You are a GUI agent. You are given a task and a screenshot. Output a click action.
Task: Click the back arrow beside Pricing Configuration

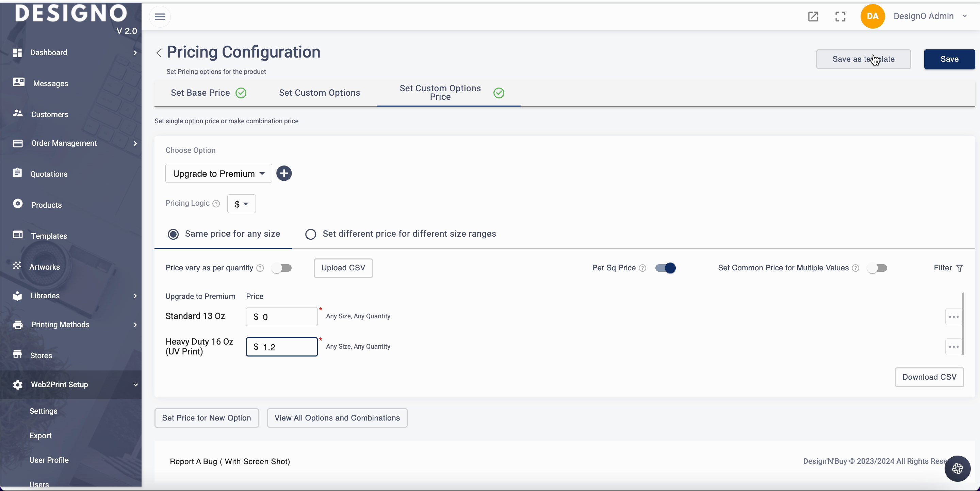[x=159, y=52]
